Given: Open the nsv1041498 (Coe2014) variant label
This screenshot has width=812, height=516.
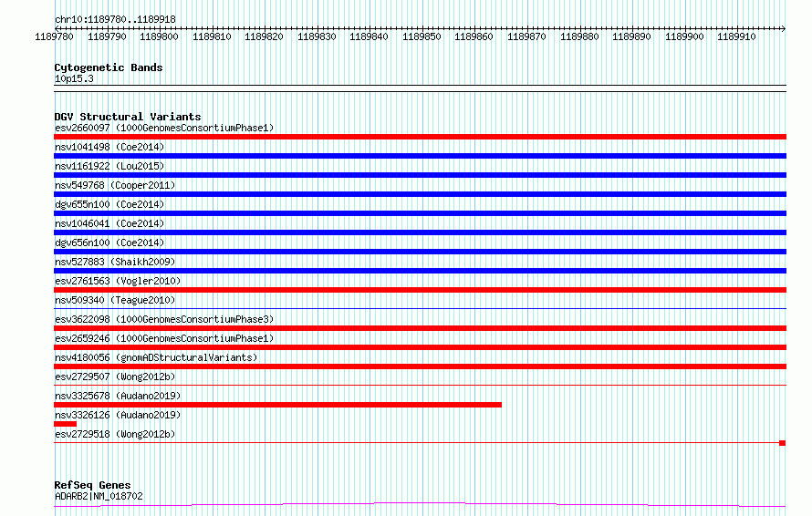Looking at the screenshot, I should point(109,147).
